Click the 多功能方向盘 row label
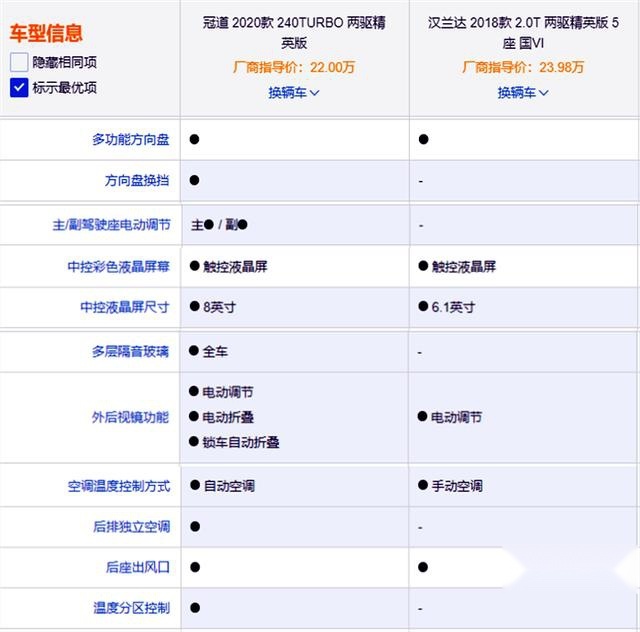The width and height of the screenshot is (640, 632). coord(131,140)
